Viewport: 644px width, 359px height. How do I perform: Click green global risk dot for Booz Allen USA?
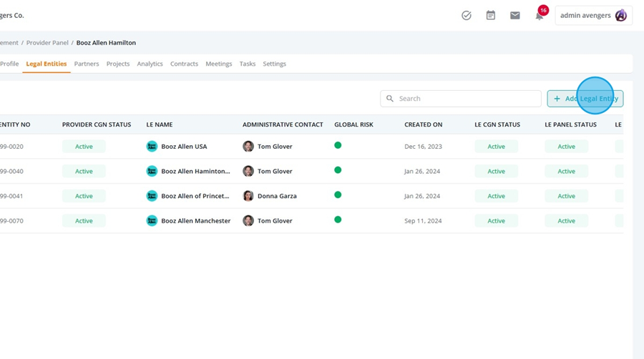pyautogui.click(x=338, y=145)
